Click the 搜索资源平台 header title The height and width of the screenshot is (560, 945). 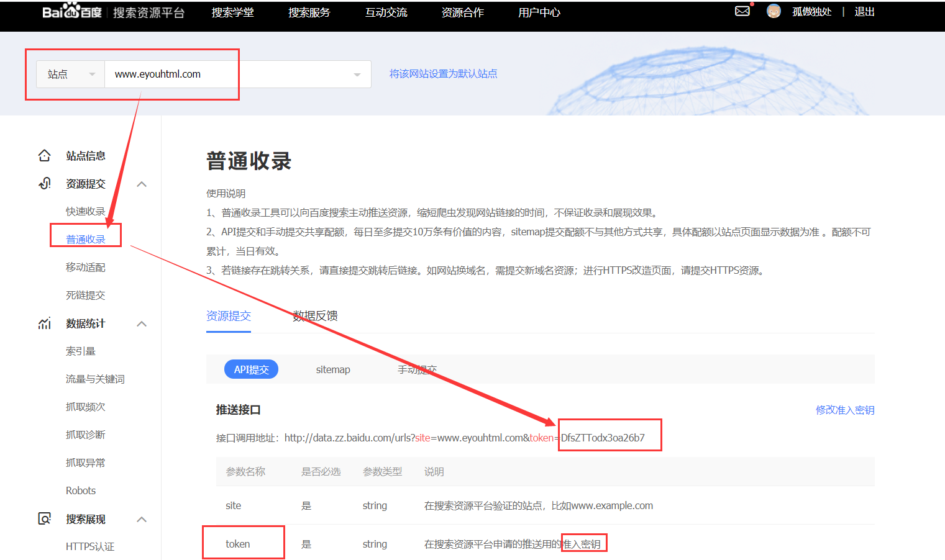click(148, 12)
